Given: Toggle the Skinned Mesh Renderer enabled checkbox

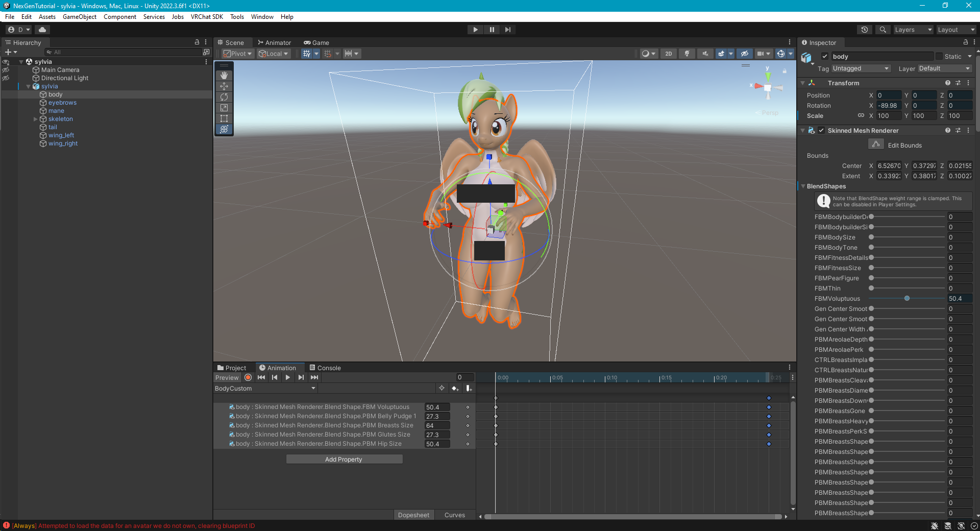Looking at the screenshot, I should click(821, 130).
